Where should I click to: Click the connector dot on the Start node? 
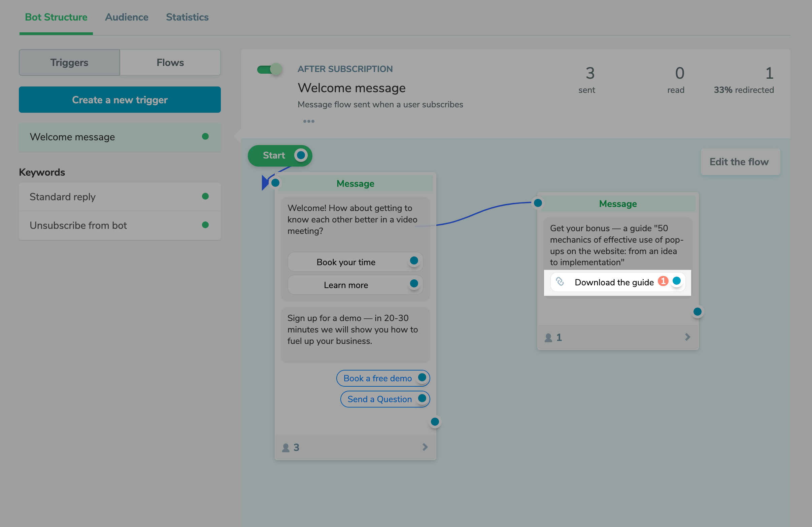(x=301, y=155)
